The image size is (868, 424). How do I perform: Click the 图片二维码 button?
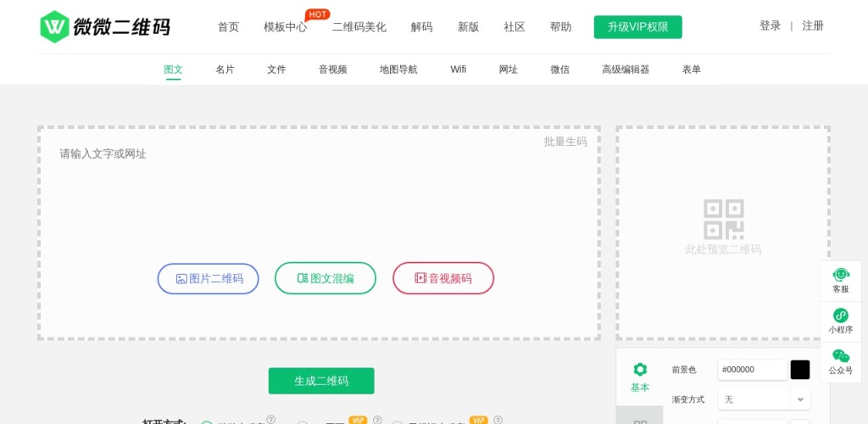click(x=209, y=278)
